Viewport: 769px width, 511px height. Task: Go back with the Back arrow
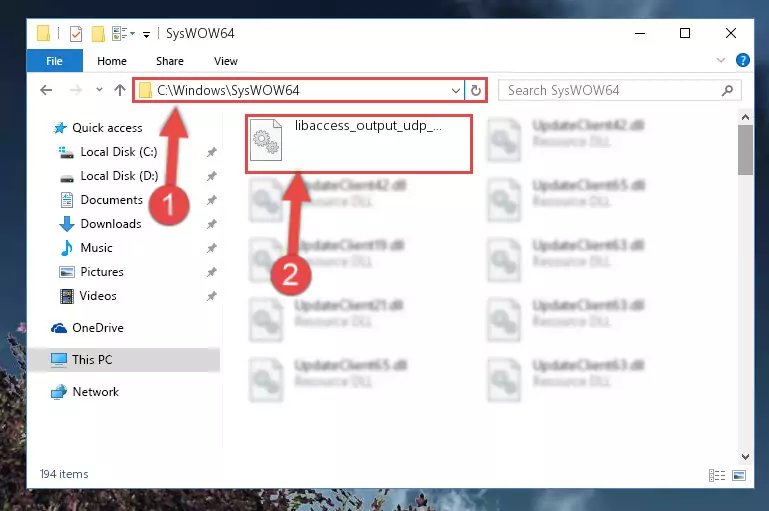pos(46,90)
